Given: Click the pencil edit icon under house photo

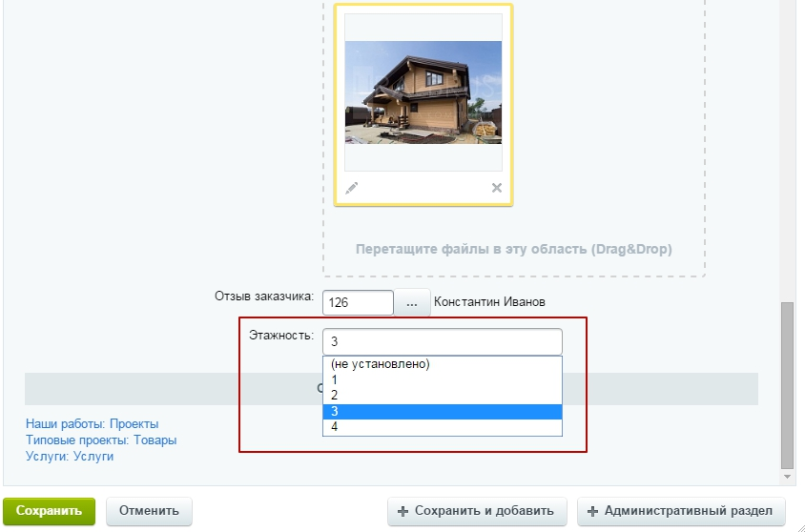Looking at the screenshot, I should click(x=352, y=188).
